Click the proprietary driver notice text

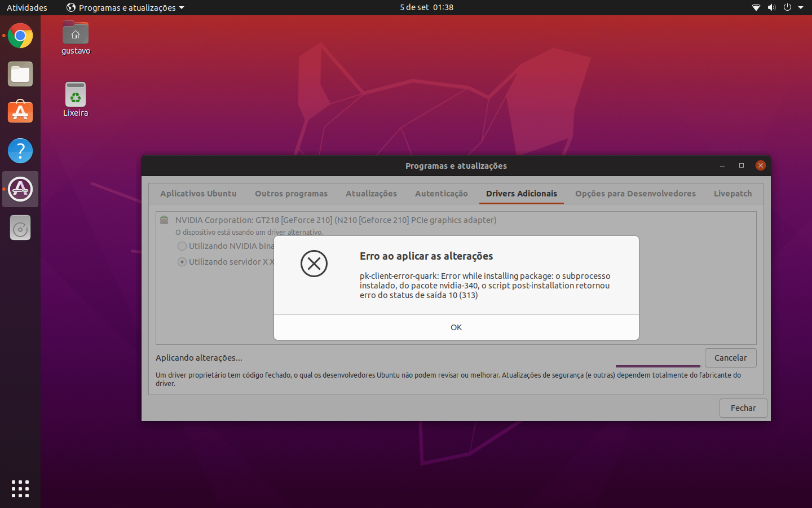448,379
